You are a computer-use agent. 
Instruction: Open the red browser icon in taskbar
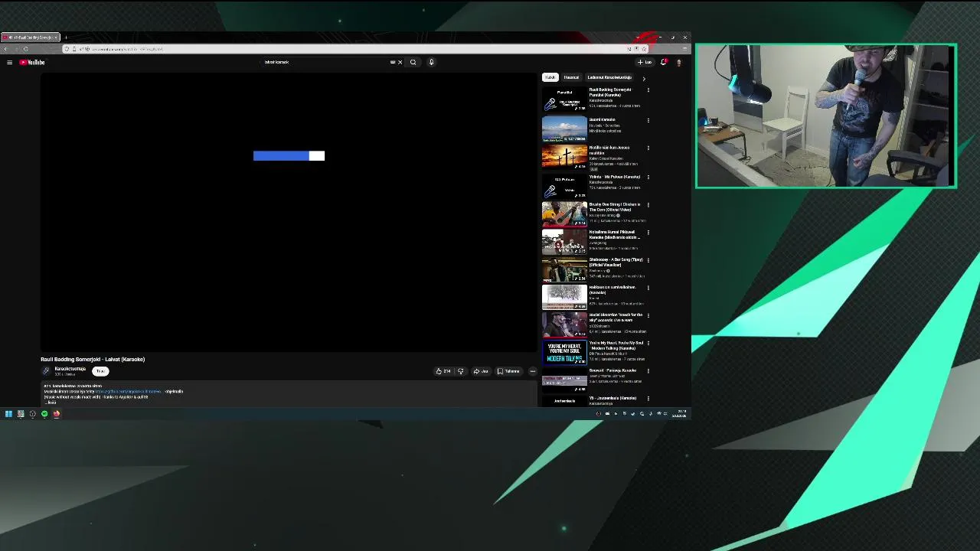pos(56,414)
